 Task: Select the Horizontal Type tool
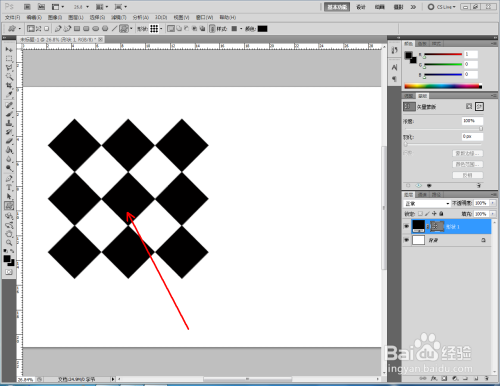point(9,187)
